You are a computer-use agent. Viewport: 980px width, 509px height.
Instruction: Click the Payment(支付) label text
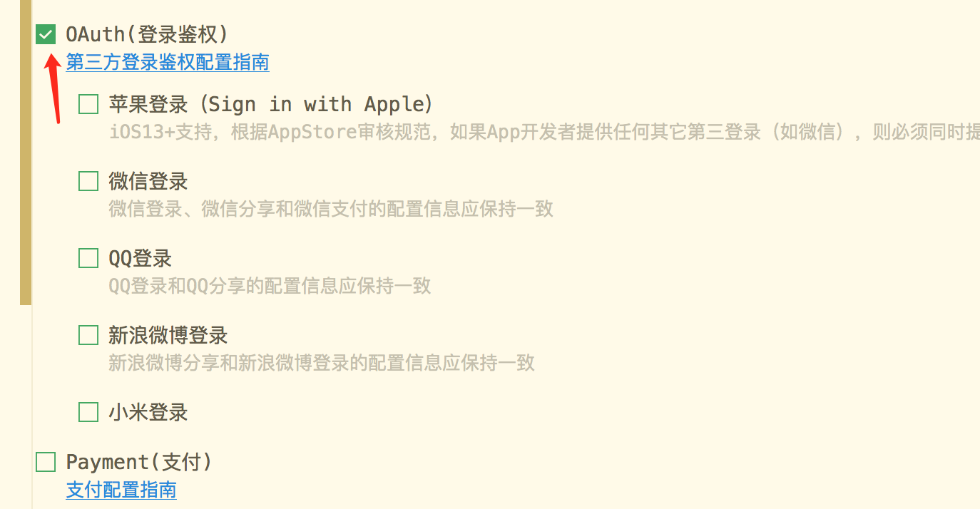138,462
